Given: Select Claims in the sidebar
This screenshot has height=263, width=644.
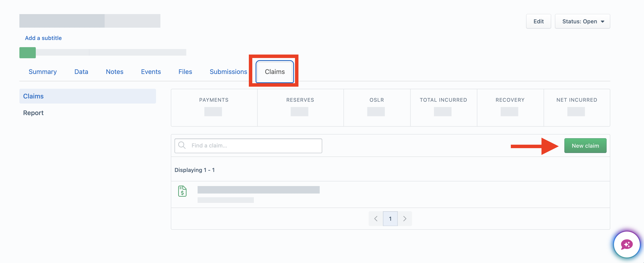Looking at the screenshot, I should (x=87, y=96).
